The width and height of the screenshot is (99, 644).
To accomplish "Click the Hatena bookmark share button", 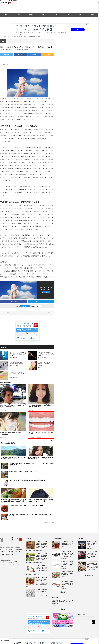I will tap(34, 54).
